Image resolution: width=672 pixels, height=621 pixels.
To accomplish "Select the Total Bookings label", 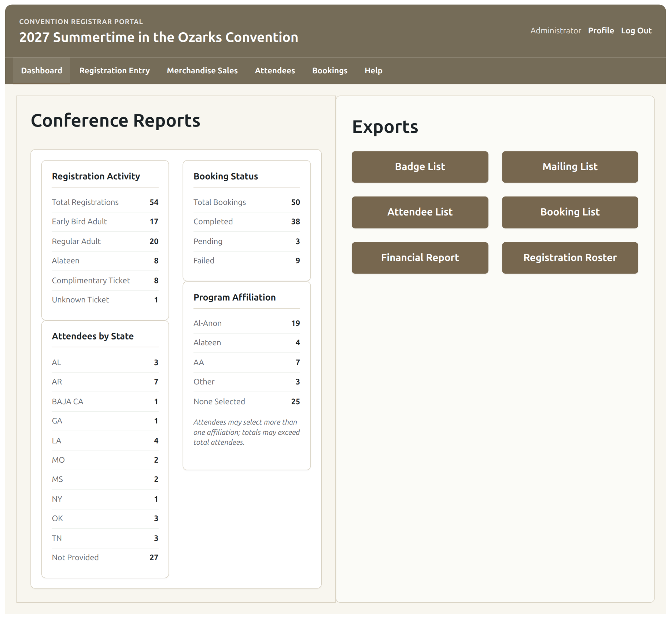I will [219, 202].
